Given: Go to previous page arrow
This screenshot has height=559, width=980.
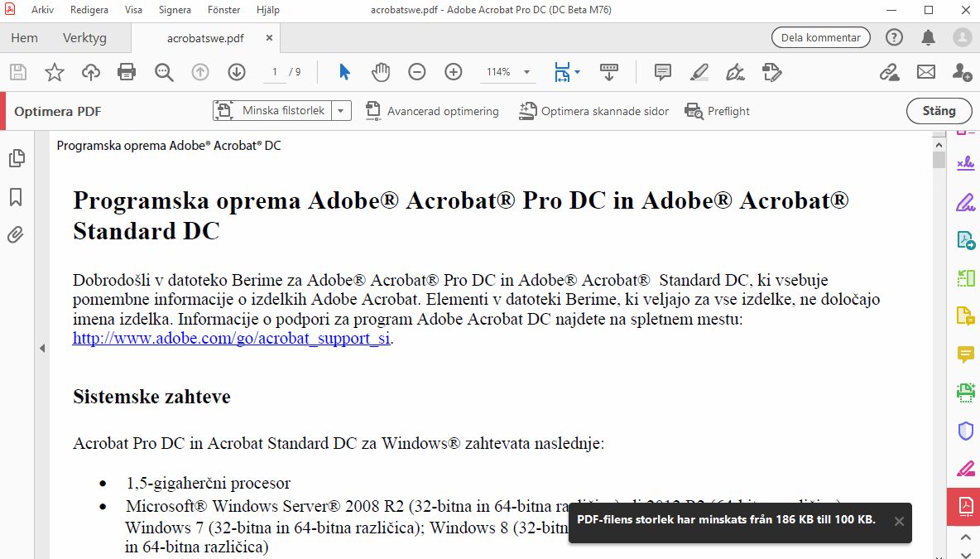Looking at the screenshot, I should coord(200,73).
